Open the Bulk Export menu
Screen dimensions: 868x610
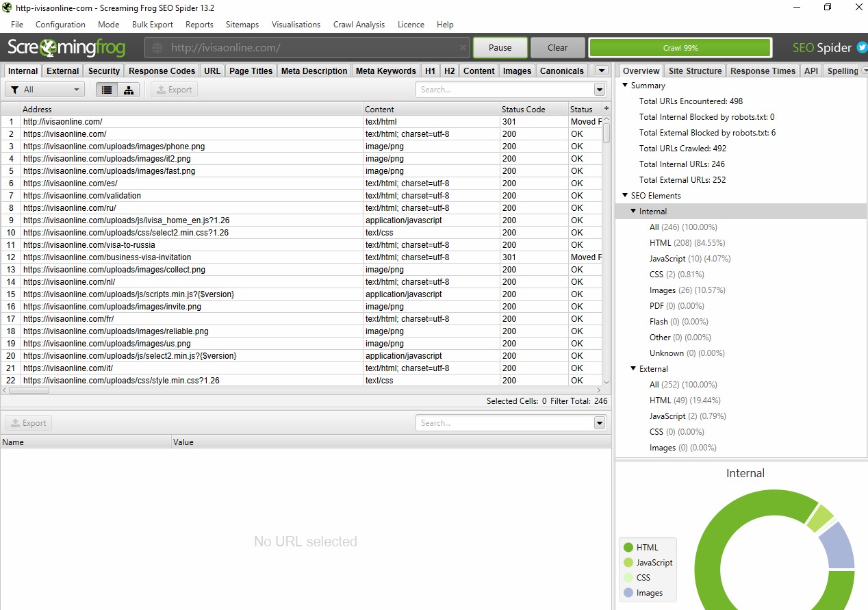pyautogui.click(x=152, y=24)
